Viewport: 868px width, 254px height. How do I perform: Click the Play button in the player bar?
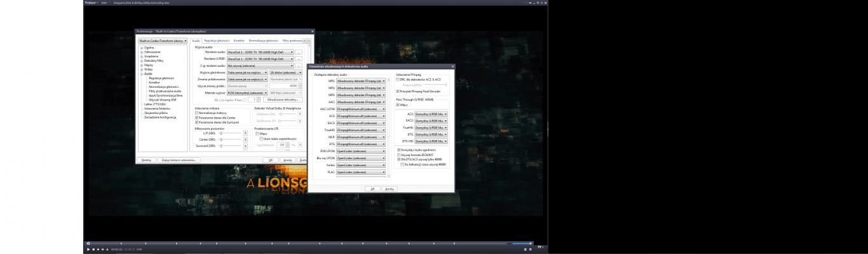(x=88, y=249)
